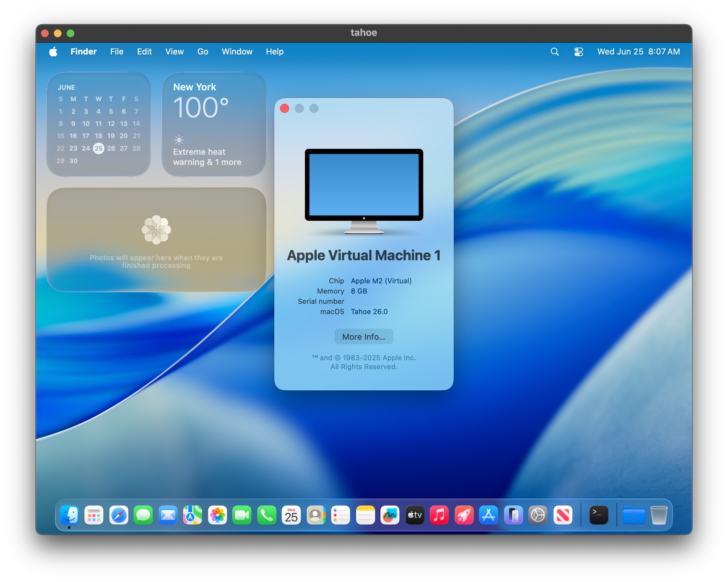This screenshot has height=582, width=728.
Task: Open the Apple TV app
Action: point(415,515)
